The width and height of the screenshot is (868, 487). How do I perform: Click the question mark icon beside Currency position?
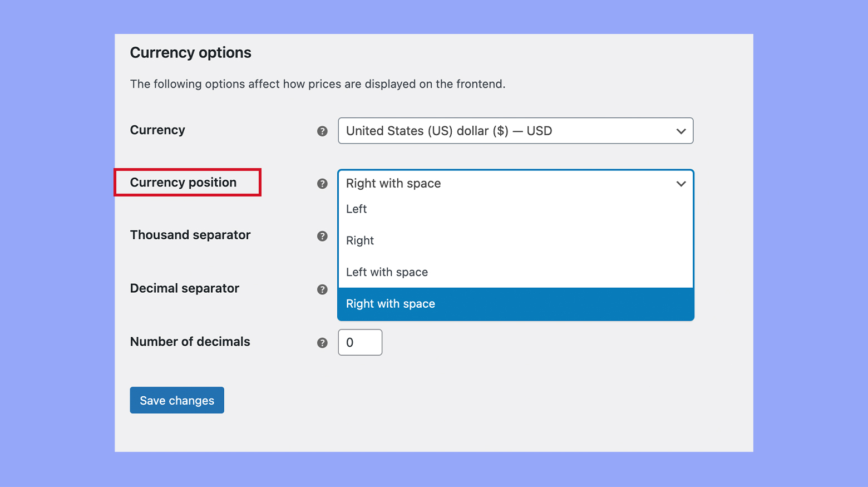point(322,183)
